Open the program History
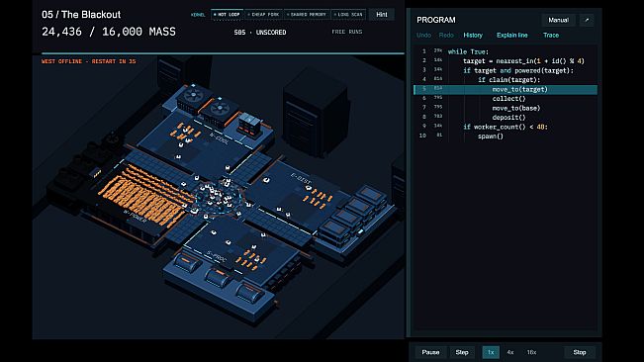Viewport: 644px width, 362px height. tap(473, 36)
